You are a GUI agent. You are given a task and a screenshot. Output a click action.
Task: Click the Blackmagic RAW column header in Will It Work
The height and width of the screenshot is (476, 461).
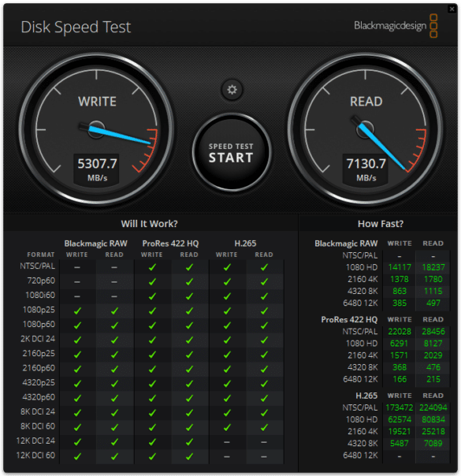point(95,244)
